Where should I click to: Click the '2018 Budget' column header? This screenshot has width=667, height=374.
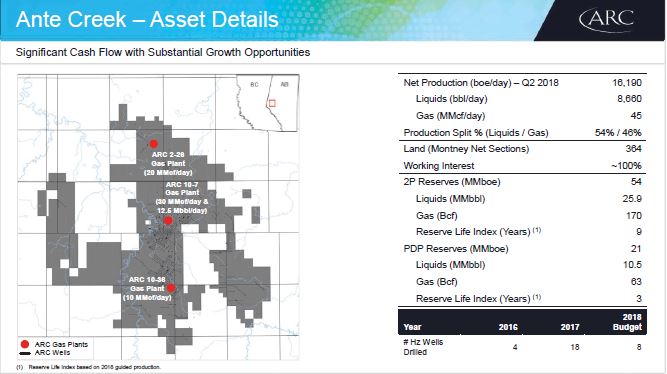coord(627,322)
